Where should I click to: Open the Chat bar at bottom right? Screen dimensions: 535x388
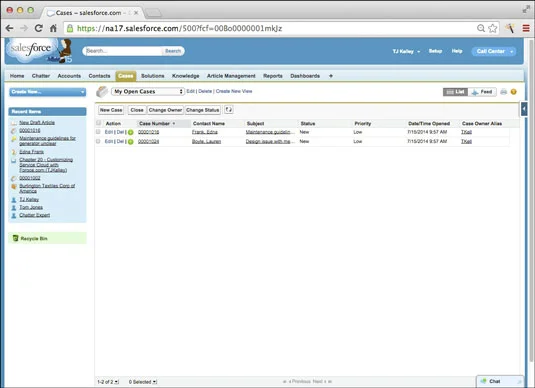[x=500, y=381]
